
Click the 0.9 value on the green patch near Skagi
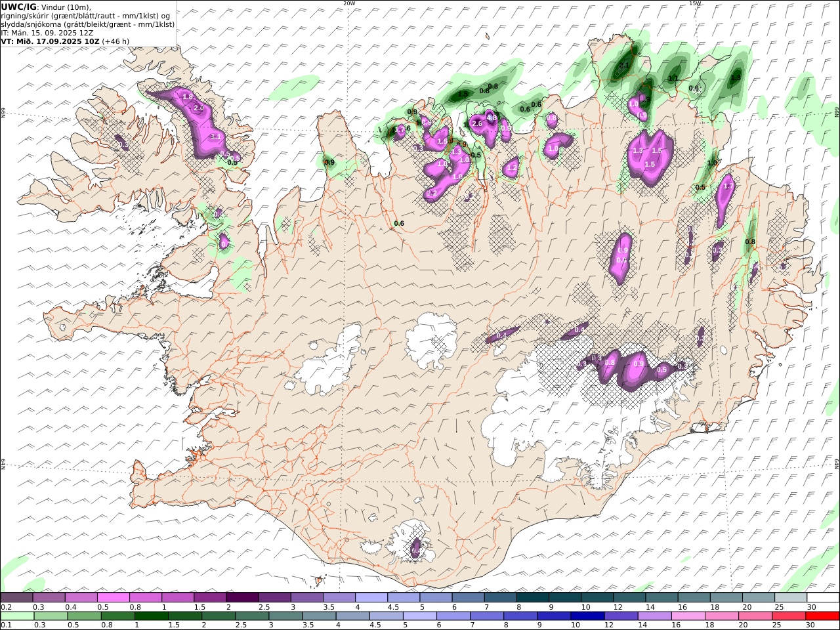click(x=329, y=162)
